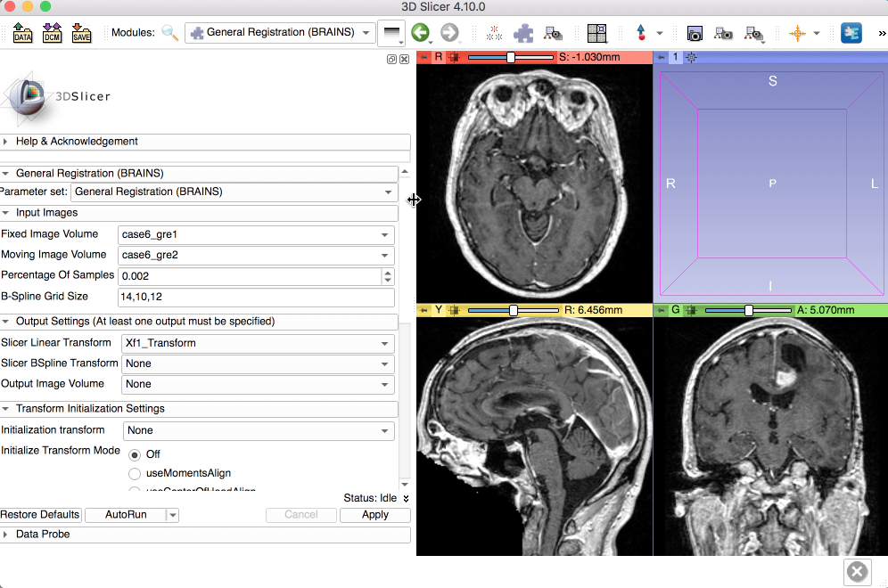888x588 pixels.
Task: Select the useMomentsAlign radio button
Action: tap(136, 473)
